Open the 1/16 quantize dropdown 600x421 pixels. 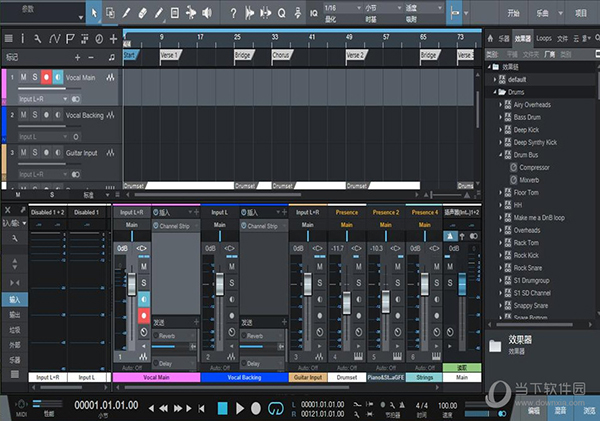click(x=343, y=8)
